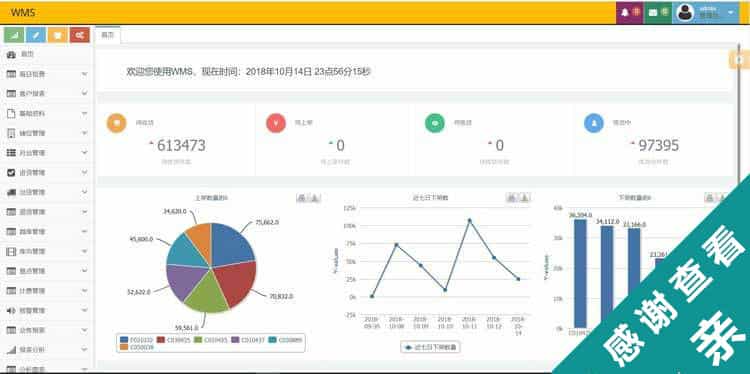
Task: Expand the chevron on the bar-chart-icon sidebar row
Action: (x=84, y=350)
